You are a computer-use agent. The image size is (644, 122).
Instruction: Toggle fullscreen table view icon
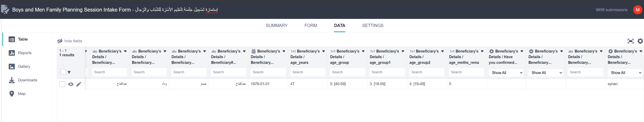point(630,41)
